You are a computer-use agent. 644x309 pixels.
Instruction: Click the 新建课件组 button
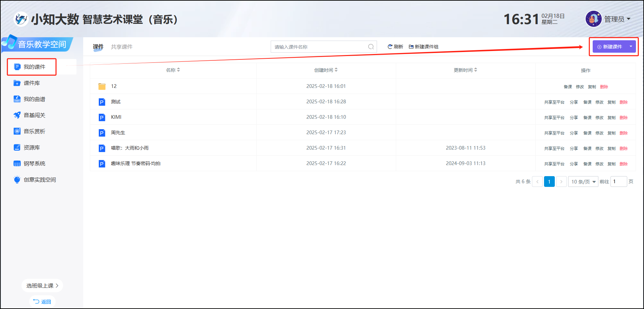click(x=424, y=47)
